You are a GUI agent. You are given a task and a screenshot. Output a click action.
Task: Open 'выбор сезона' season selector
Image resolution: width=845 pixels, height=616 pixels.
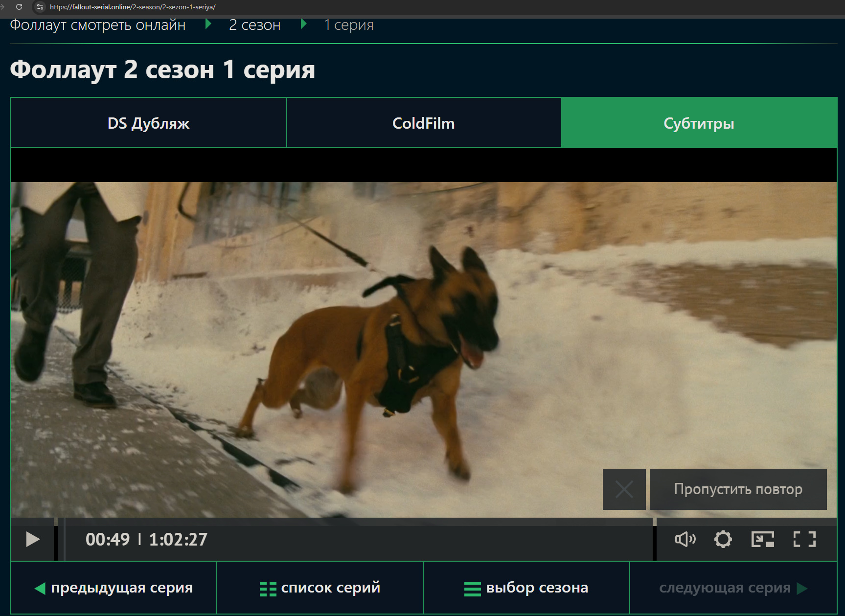[526, 588]
